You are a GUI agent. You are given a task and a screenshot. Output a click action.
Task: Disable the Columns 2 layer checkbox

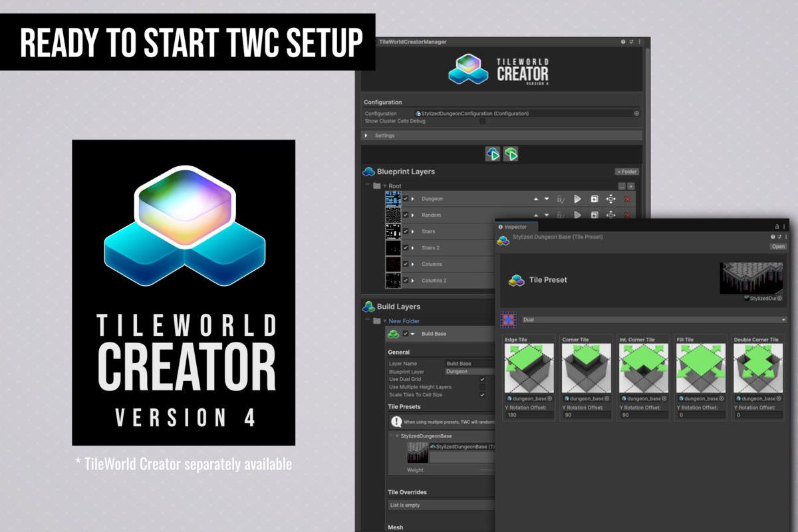(406, 280)
